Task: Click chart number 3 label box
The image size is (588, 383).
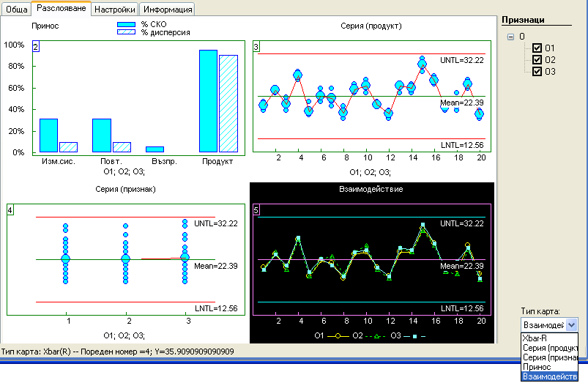Action: click(x=256, y=48)
